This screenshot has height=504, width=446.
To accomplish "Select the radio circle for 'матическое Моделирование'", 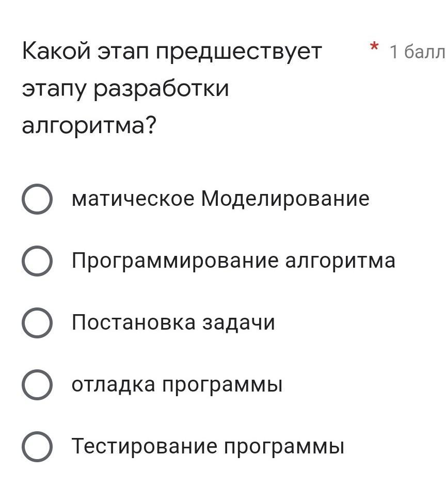I will (x=37, y=199).
